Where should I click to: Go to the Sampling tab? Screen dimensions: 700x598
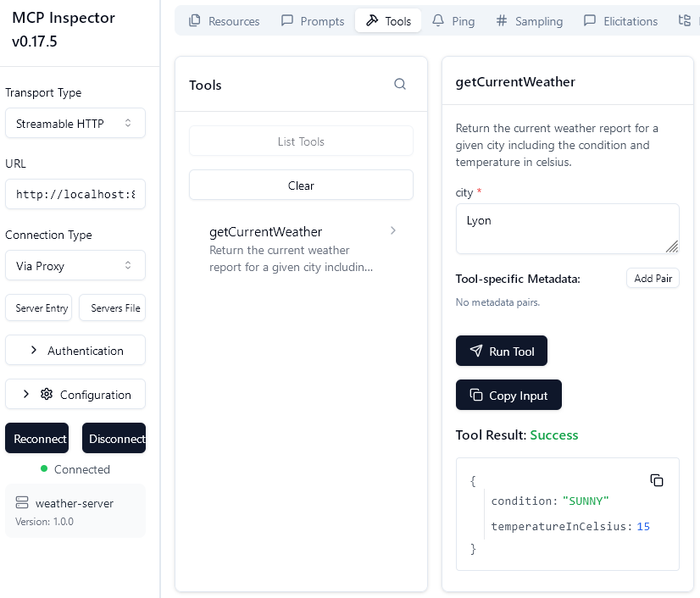[530, 21]
